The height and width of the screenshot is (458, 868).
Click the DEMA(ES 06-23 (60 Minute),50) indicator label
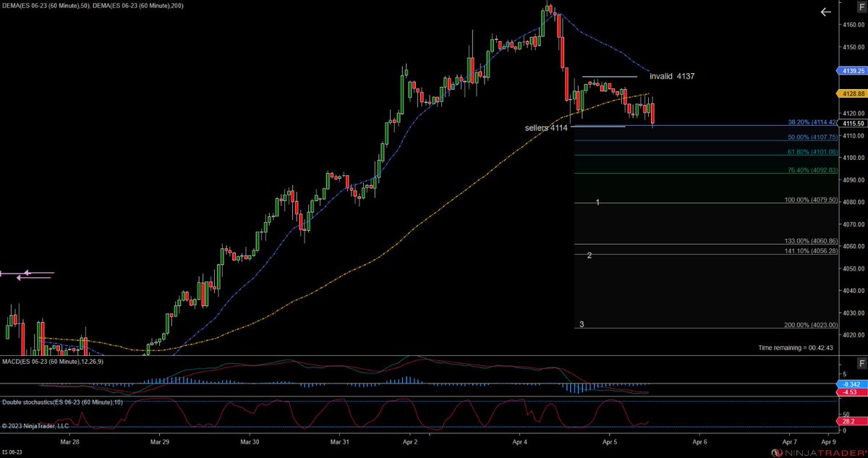coord(45,6)
